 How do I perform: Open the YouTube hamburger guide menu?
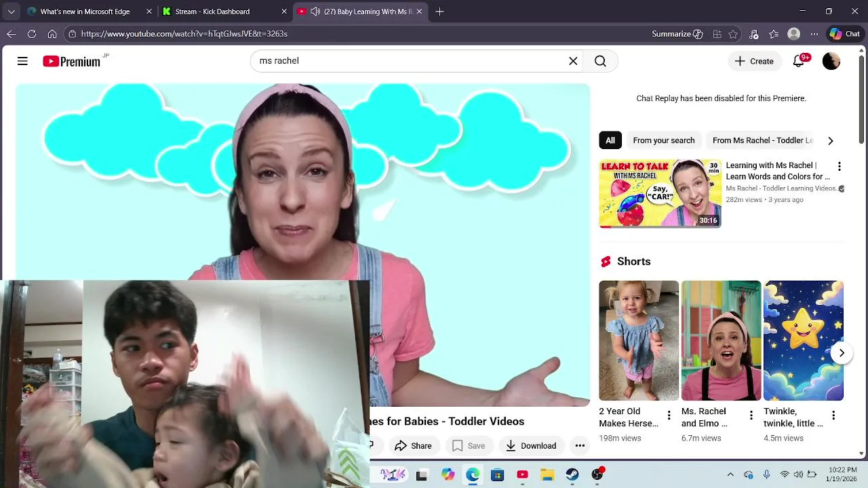pos(22,61)
